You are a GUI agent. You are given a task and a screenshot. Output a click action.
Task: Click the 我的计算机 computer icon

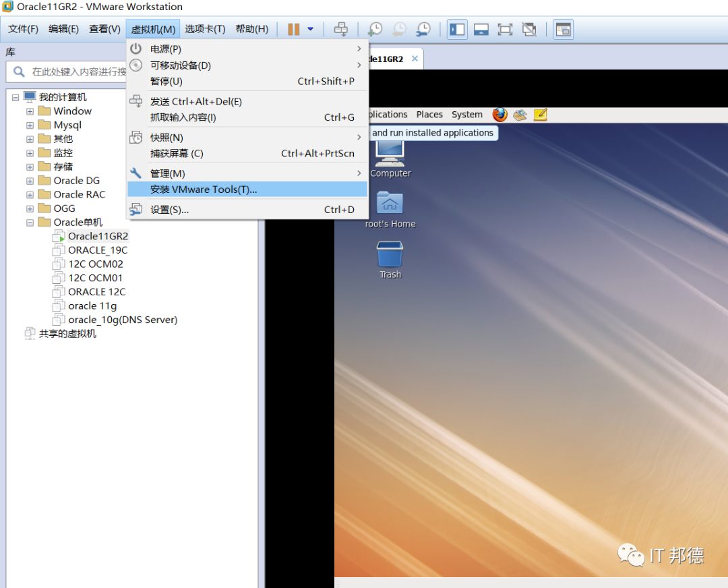pyautogui.click(x=29, y=97)
